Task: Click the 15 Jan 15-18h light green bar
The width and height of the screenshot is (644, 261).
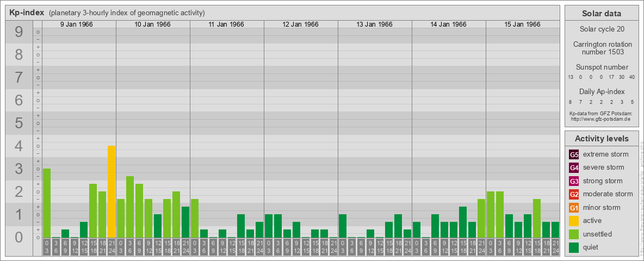Action: pyautogui.click(x=536, y=219)
